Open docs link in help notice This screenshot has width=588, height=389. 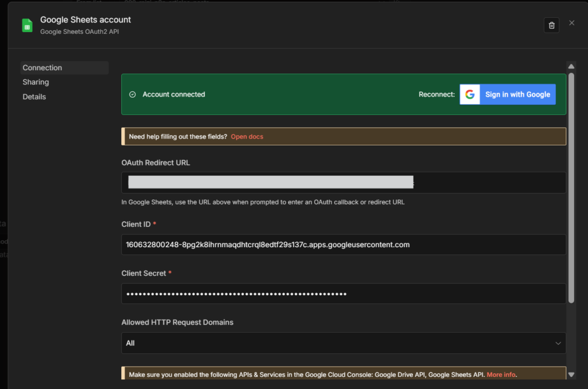tap(247, 137)
